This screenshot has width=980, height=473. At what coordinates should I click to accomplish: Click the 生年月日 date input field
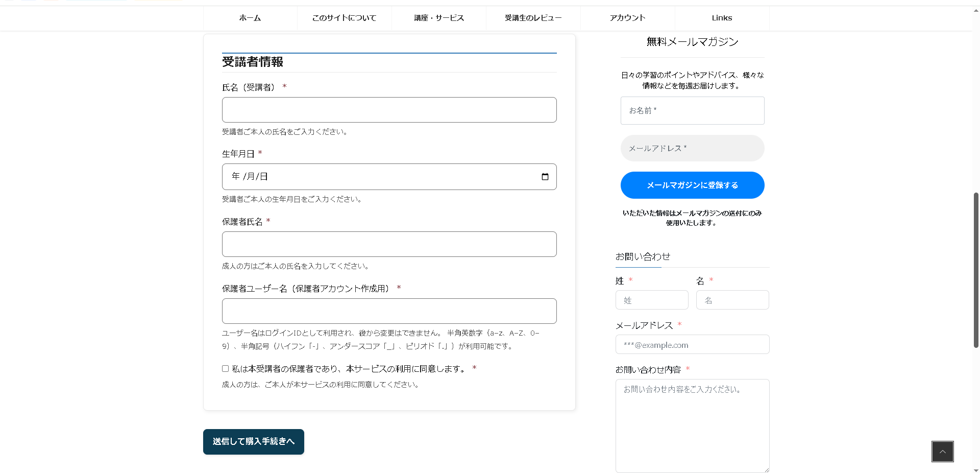pos(378,177)
